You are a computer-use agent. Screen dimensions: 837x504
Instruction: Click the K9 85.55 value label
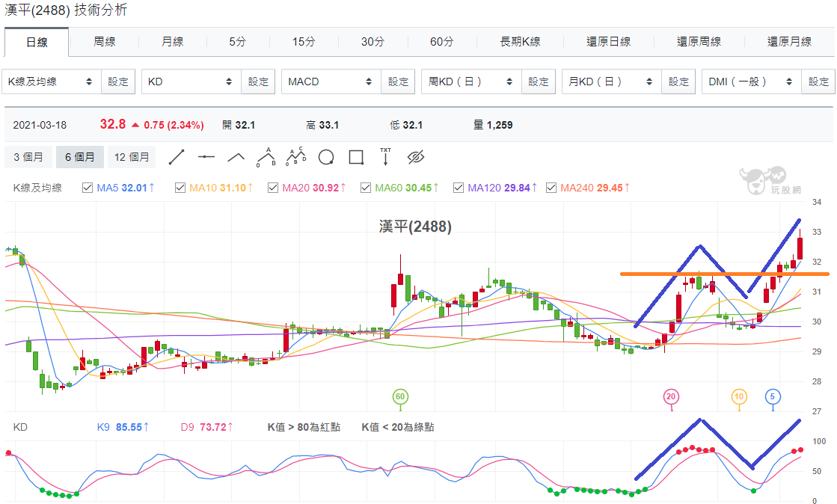pos(123,427)
